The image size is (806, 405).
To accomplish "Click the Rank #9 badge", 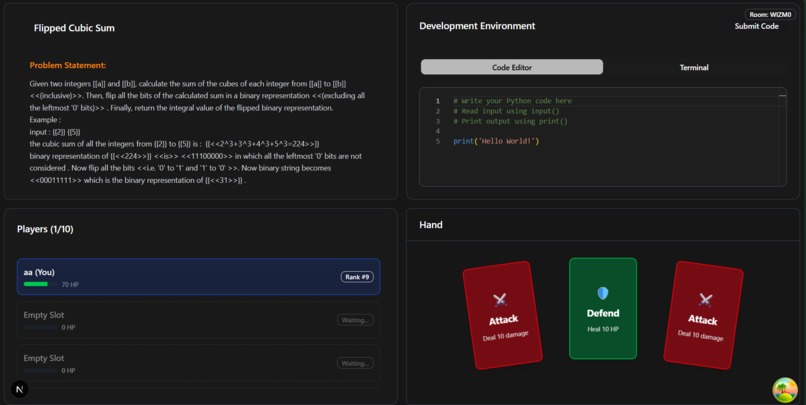I will (x=357, y=277).
